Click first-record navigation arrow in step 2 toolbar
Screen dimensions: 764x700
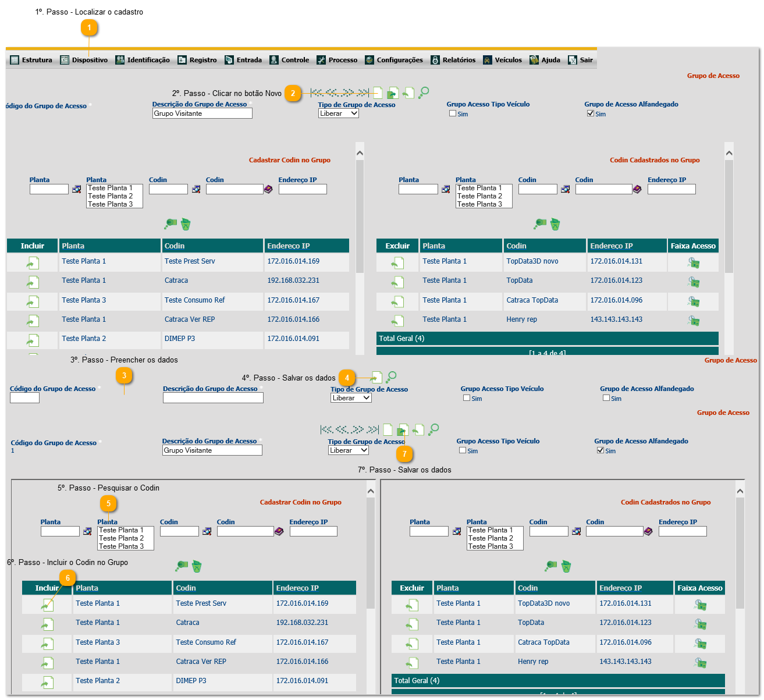[317, 93]
